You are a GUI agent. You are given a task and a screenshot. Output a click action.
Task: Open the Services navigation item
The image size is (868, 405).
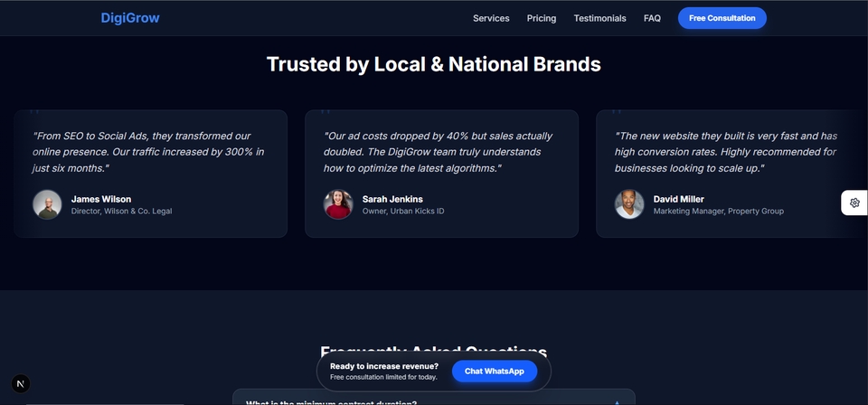491,18
